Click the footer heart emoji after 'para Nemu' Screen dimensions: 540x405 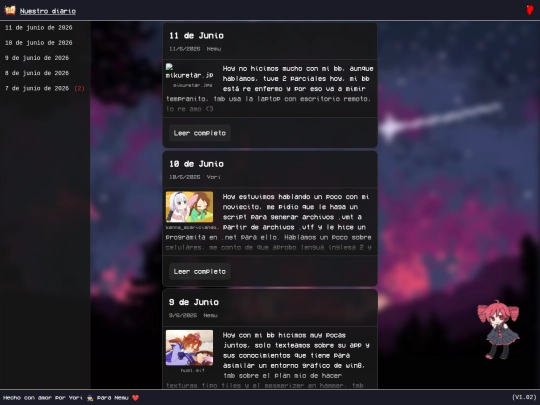point(136,398)
